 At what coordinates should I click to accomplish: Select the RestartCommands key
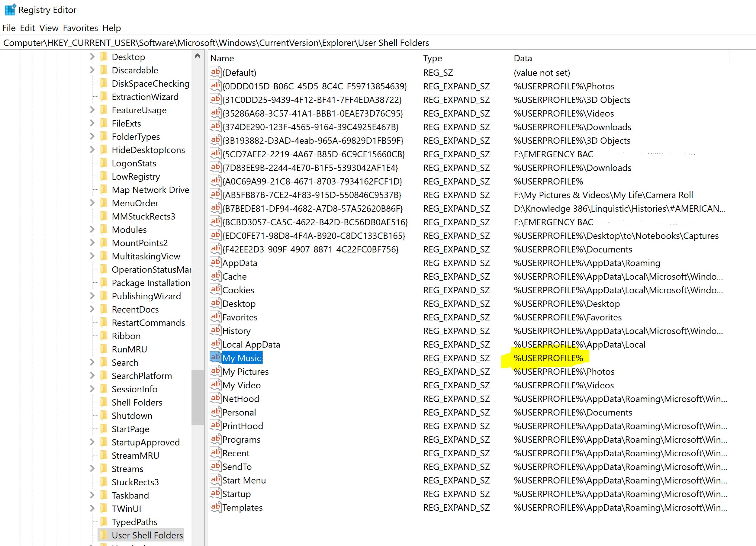pyautogui.click(x=148, y=323)
